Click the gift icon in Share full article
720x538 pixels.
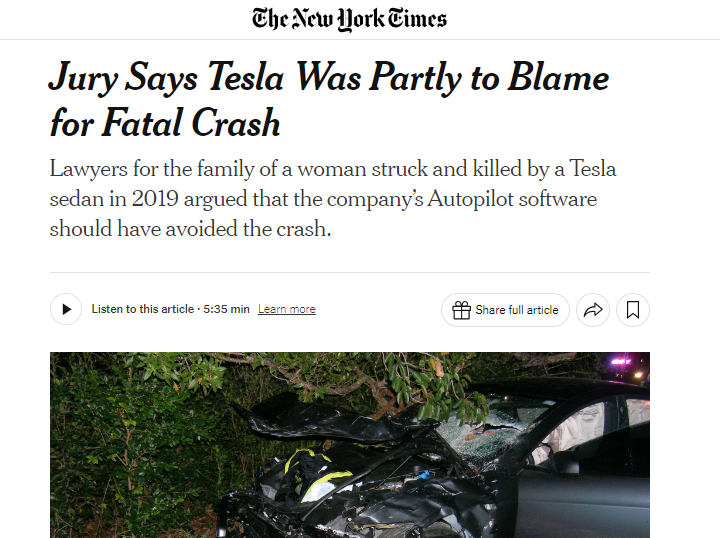[461, 310]
